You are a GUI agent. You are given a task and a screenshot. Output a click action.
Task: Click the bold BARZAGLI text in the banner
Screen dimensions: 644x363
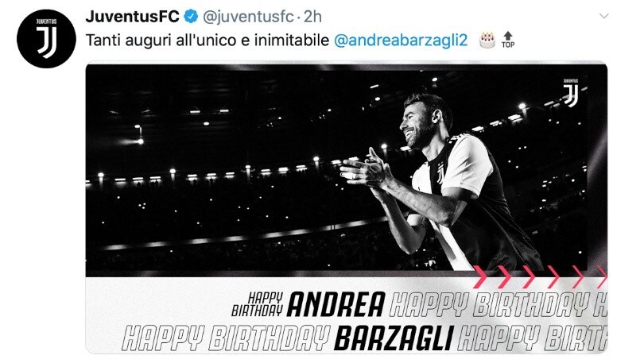pyautogui.click(x=394, y=338)
